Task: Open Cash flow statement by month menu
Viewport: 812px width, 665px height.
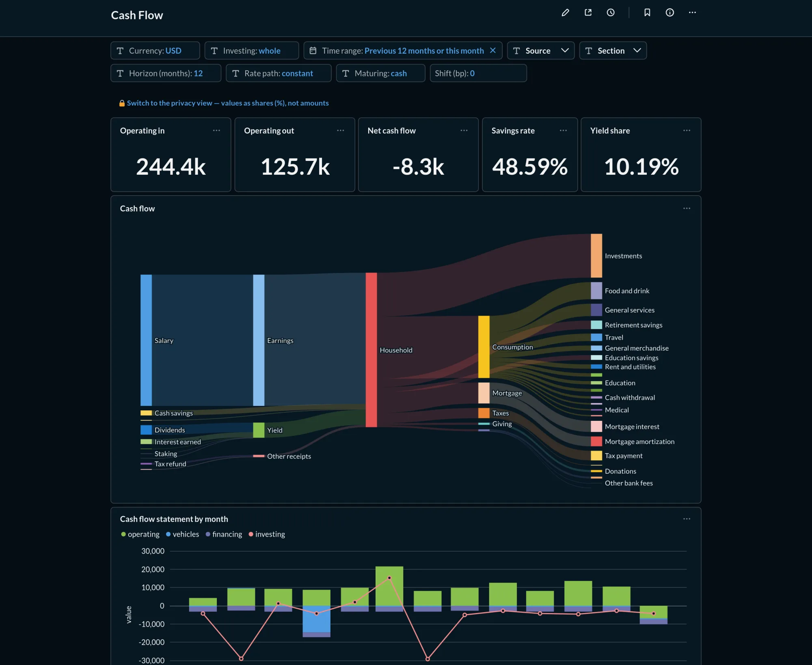Action: point(687,519)
